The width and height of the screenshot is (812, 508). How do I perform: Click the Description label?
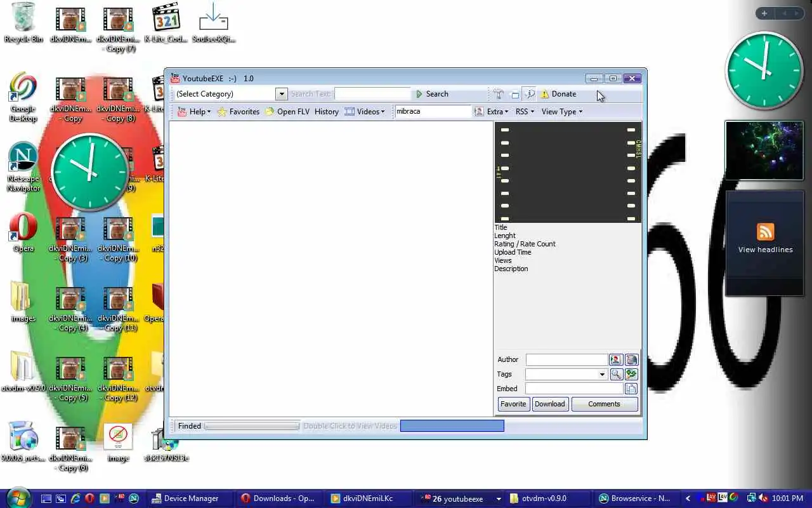pos(511,269)
